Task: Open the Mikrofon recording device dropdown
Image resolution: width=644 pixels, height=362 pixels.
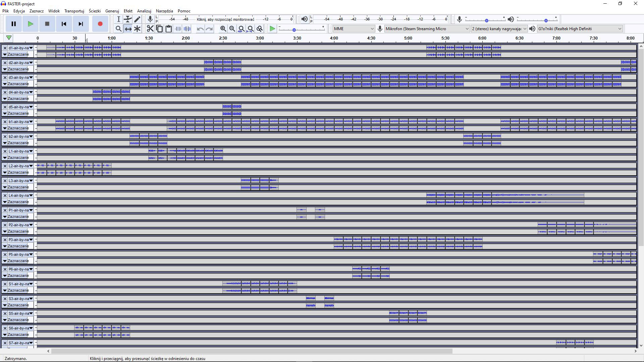Action: tap(427, 29)
